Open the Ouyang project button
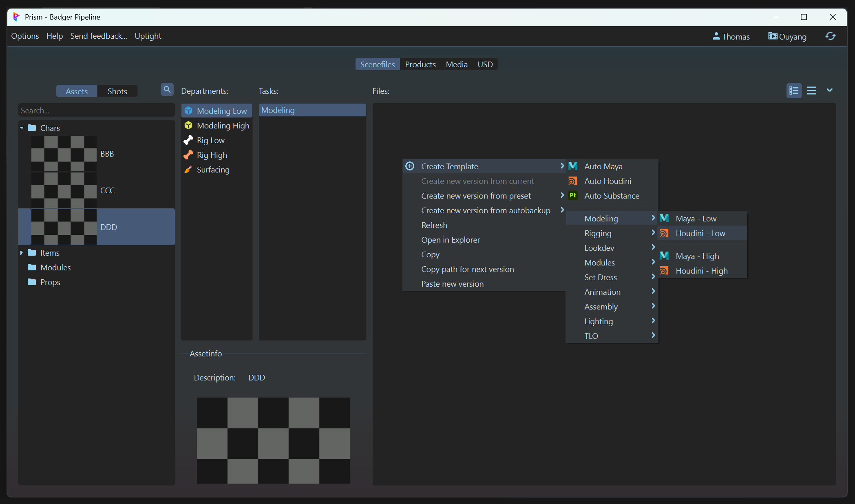 click(787, 37)
